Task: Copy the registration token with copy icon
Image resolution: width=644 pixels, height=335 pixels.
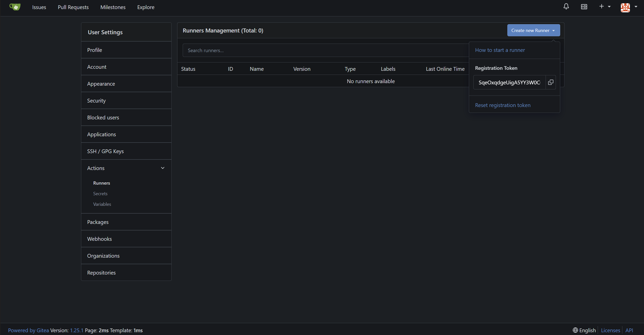Action: coord(551,82)
